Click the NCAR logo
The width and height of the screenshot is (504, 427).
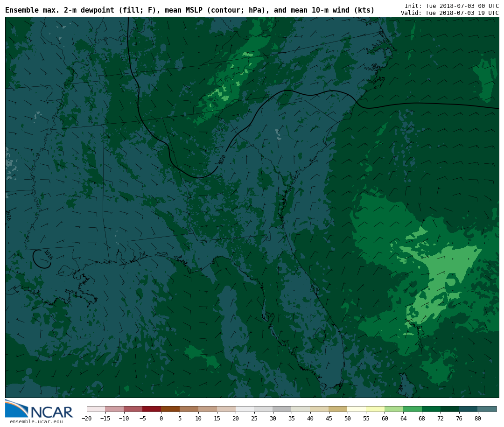39,409
